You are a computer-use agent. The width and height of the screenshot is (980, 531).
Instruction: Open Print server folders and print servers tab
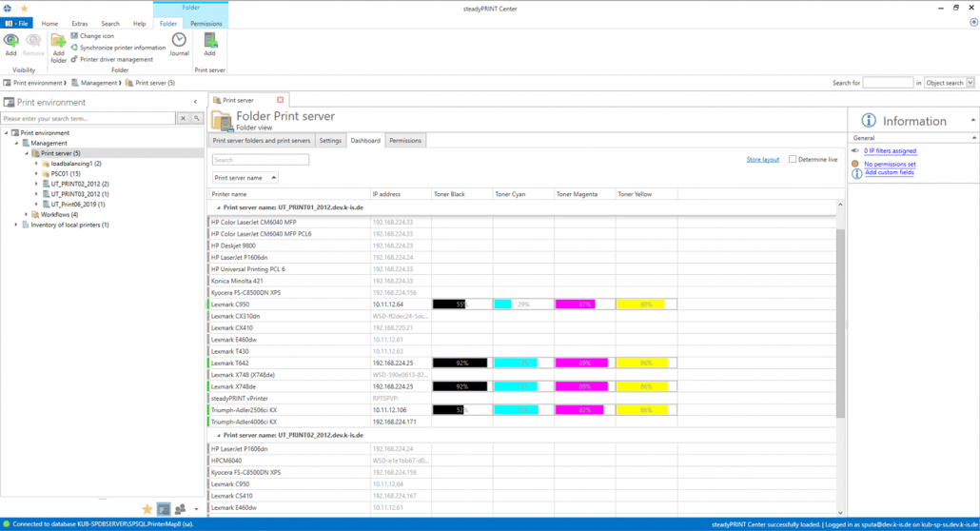click(x=262, y=141)
